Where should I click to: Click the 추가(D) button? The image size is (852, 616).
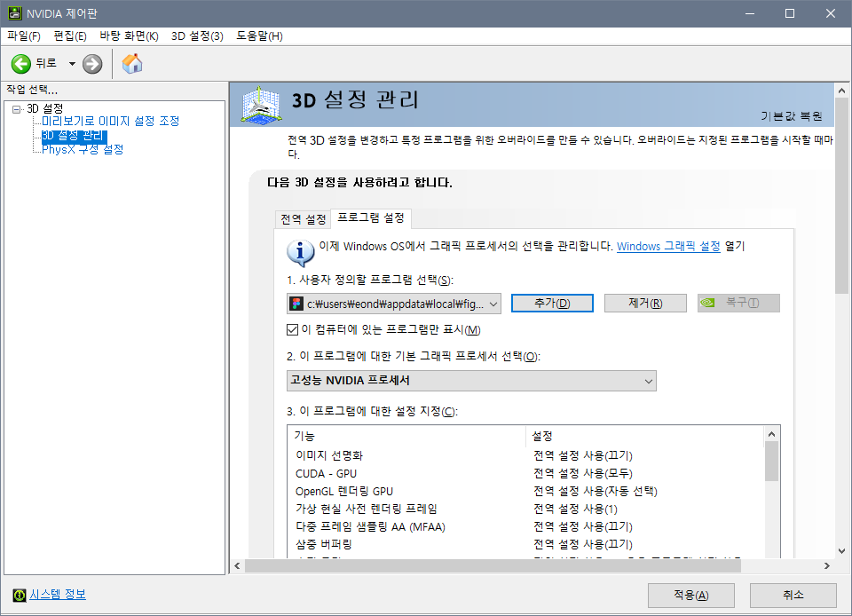(552, 303)
